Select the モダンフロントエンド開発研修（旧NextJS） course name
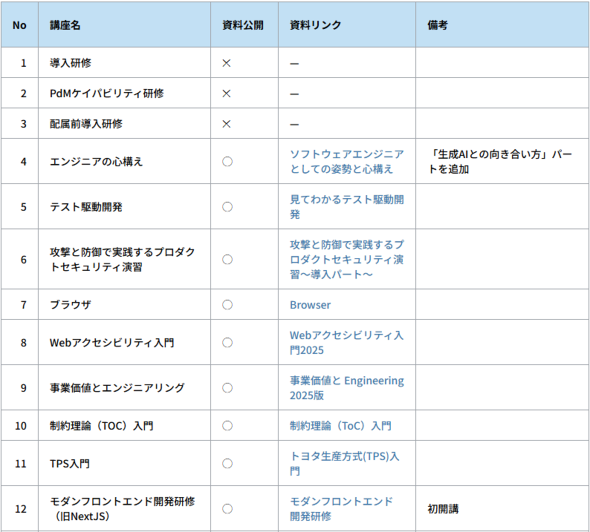The height and width of the screenshot is (532, 590). [122, 509]
